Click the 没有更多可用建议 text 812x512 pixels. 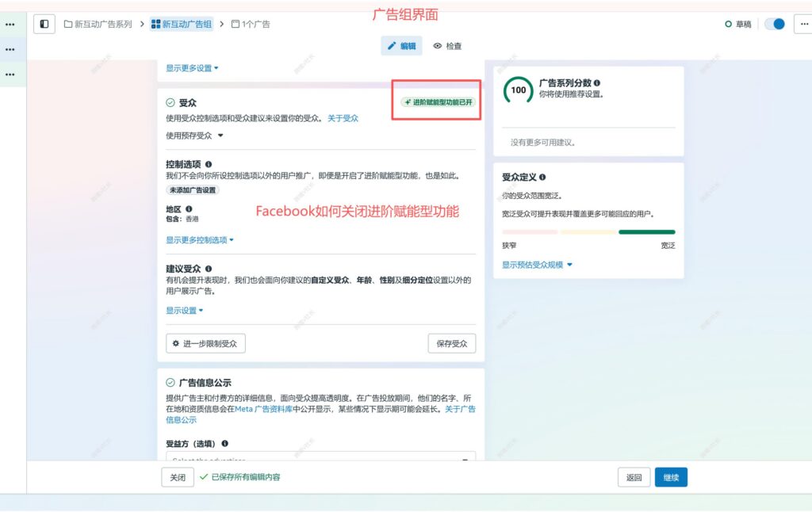coord(542,143)
